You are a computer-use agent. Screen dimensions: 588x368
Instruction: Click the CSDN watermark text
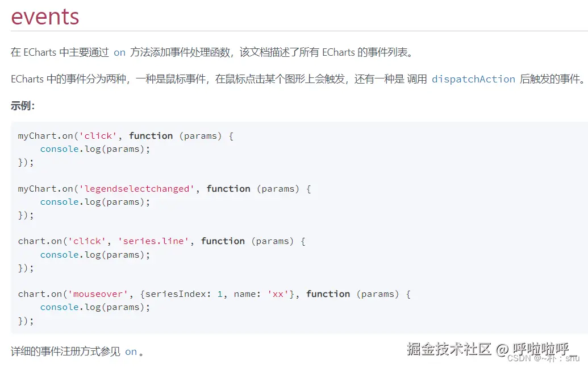point(518,358)
